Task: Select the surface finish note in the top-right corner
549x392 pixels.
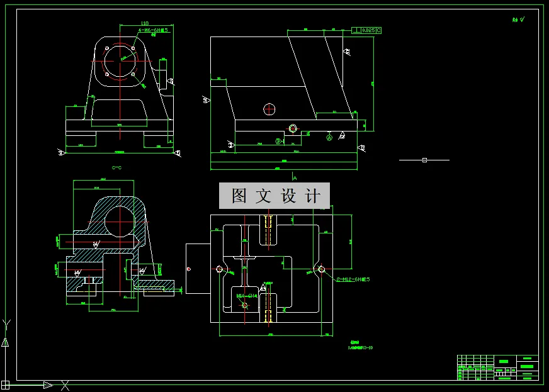Action: click(519, 20)
